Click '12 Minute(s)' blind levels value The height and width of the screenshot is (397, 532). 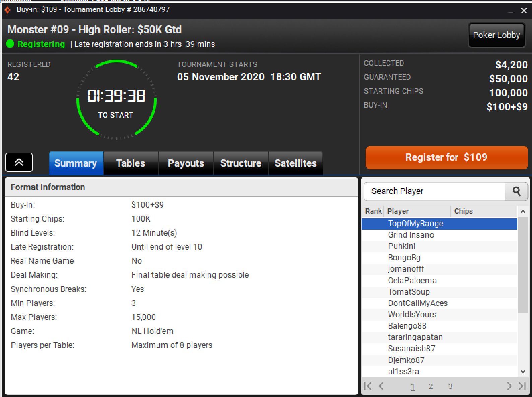154,233
